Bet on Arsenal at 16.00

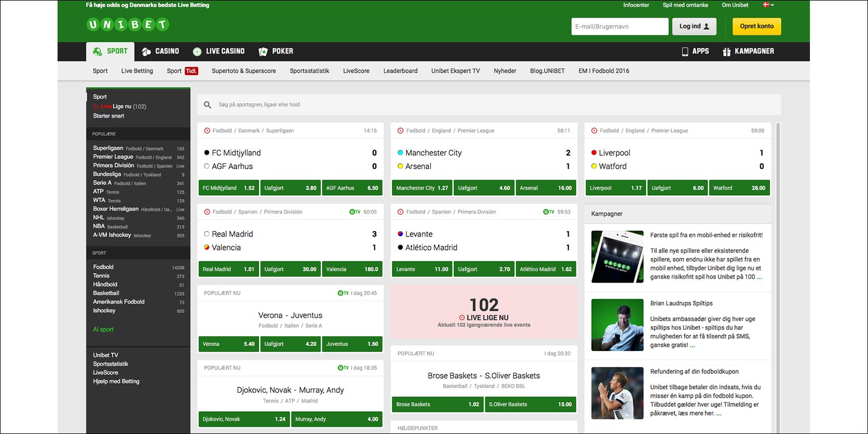pyautogui.click(x=546, y=188)
